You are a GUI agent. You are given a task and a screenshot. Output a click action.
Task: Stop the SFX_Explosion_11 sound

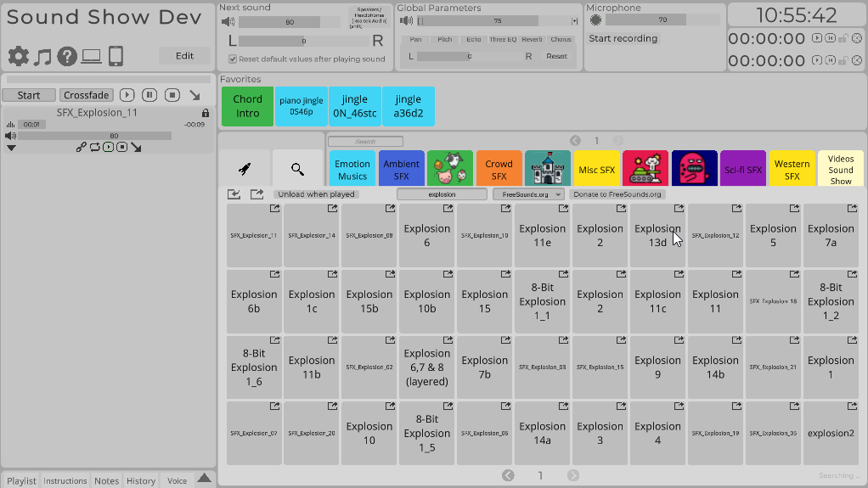122,147
